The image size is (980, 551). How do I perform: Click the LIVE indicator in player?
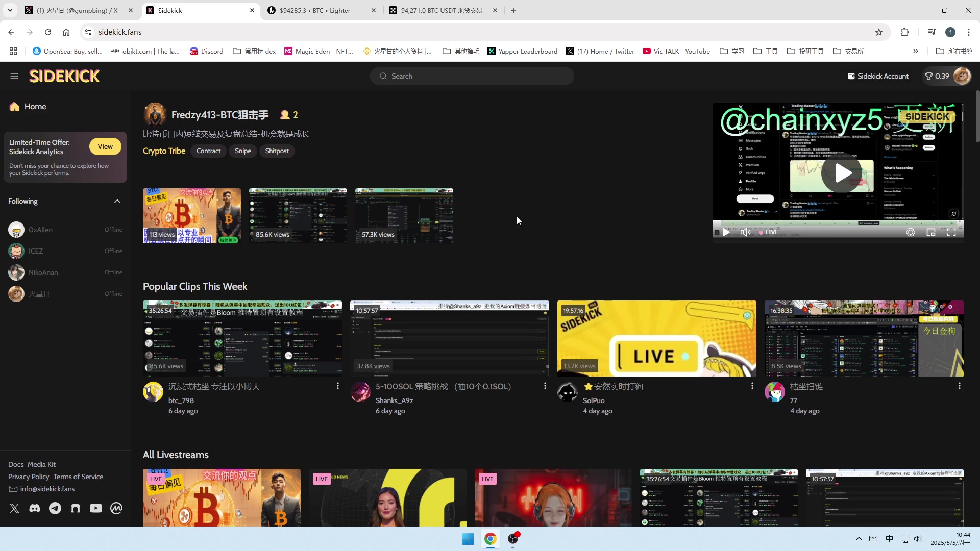click(x=769, y=232)
